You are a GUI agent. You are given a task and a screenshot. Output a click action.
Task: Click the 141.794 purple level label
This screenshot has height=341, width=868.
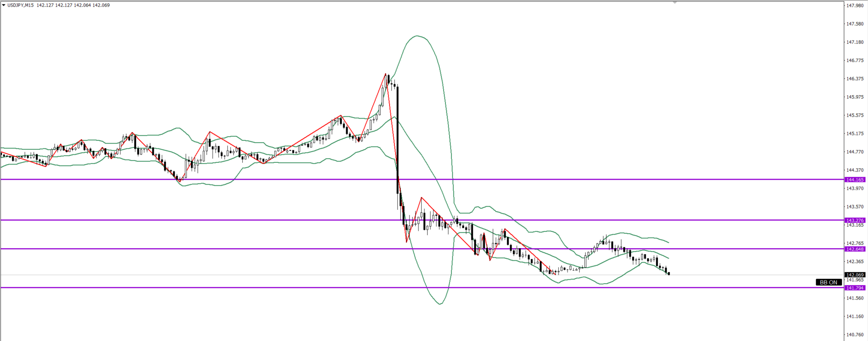coord(855,288)
